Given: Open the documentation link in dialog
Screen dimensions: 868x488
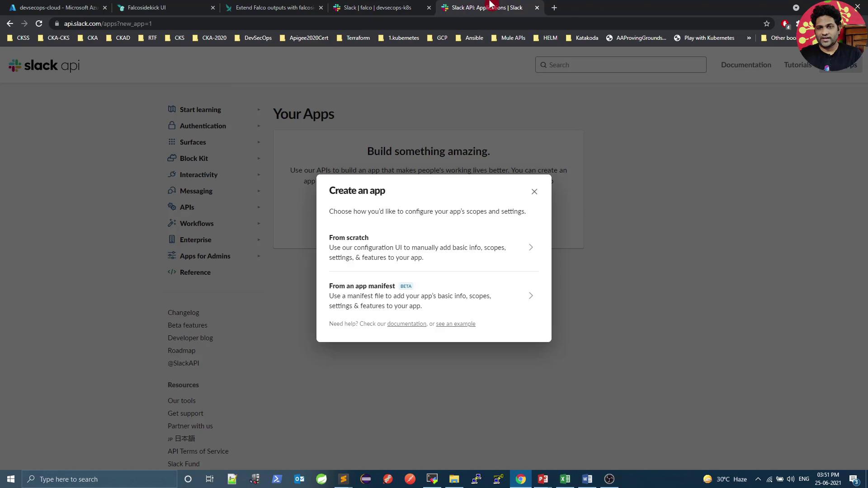Looking at the screenshot, I should (x=406, y=324).
